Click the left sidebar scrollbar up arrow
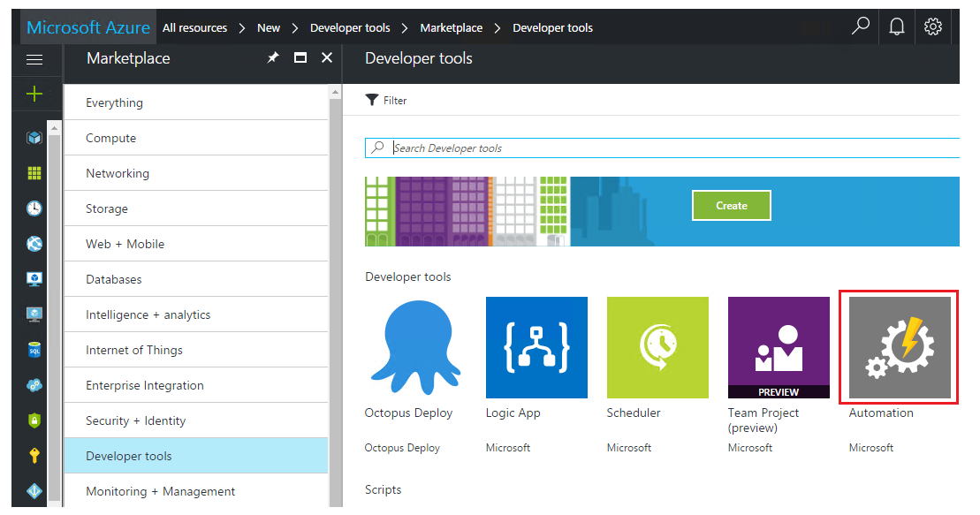The image size is (980, 515). pyautogui.click(x=55, y=128)
